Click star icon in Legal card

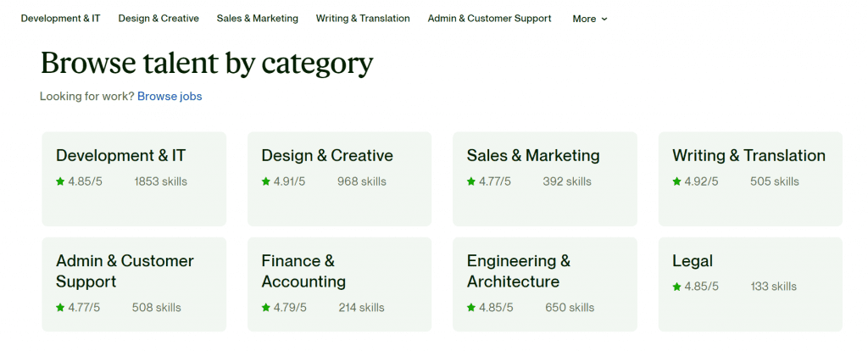click(x=677, y=287)
